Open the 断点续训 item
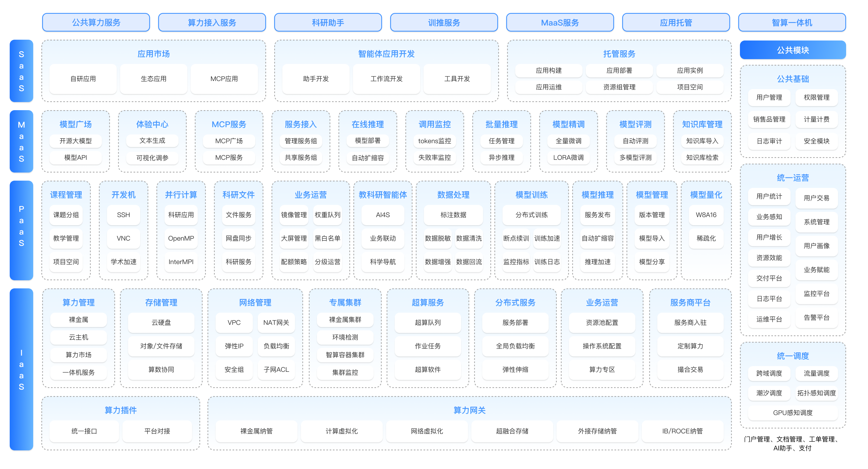868x469 pixels. (x=516, y=238)
